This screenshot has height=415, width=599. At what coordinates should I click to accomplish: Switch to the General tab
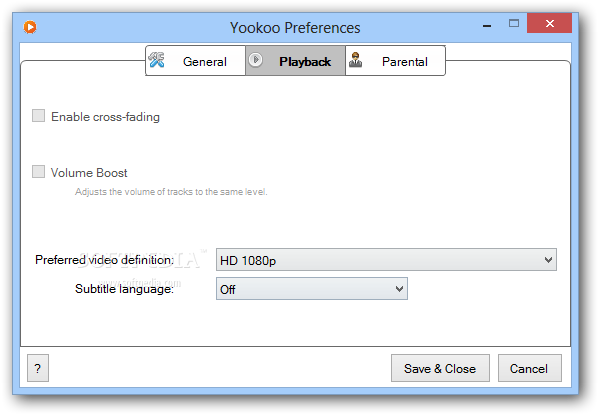click(x=195, y=61)
